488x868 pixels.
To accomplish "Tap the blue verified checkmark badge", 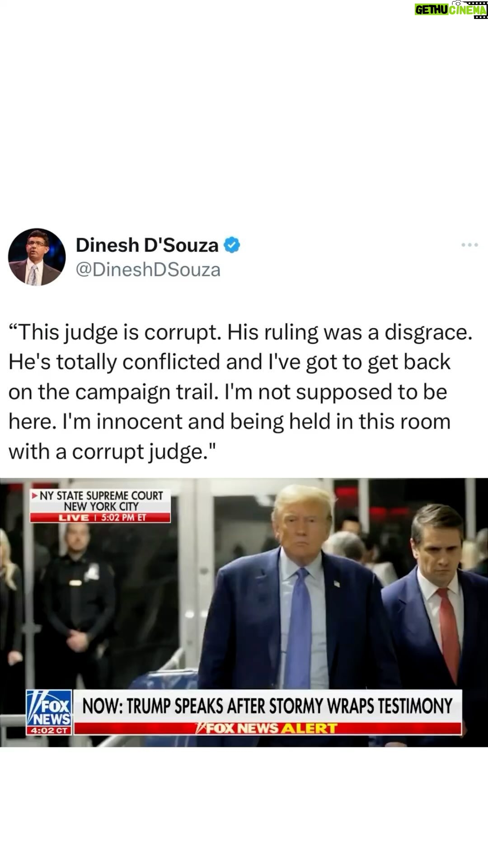I will pyautogui.click(x=232, y=245).
